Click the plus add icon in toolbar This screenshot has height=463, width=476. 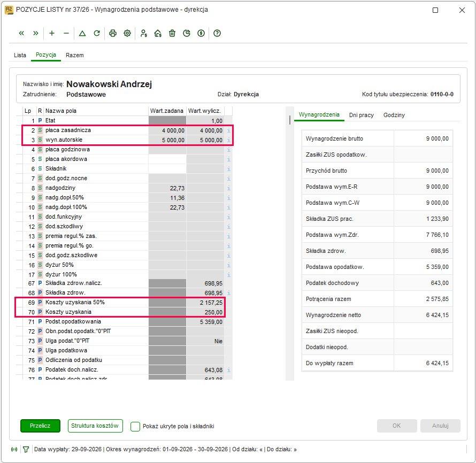click(x=52, y=33)
